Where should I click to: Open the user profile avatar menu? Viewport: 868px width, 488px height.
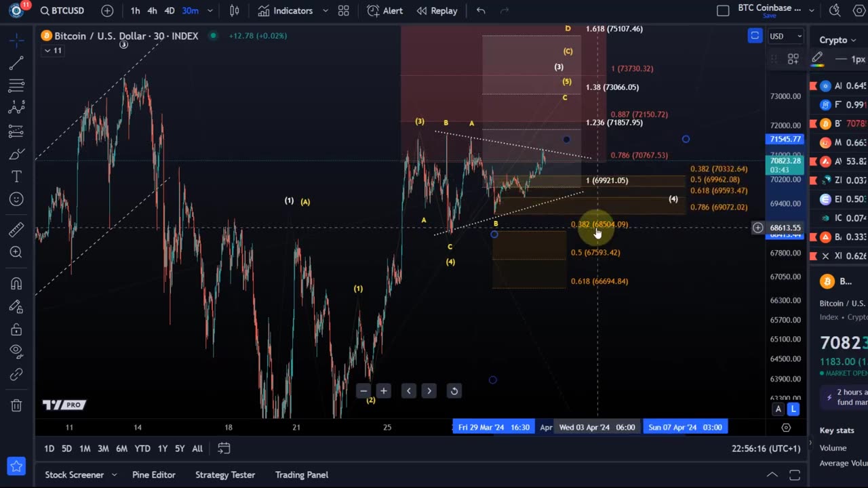[x=16, y=11]
